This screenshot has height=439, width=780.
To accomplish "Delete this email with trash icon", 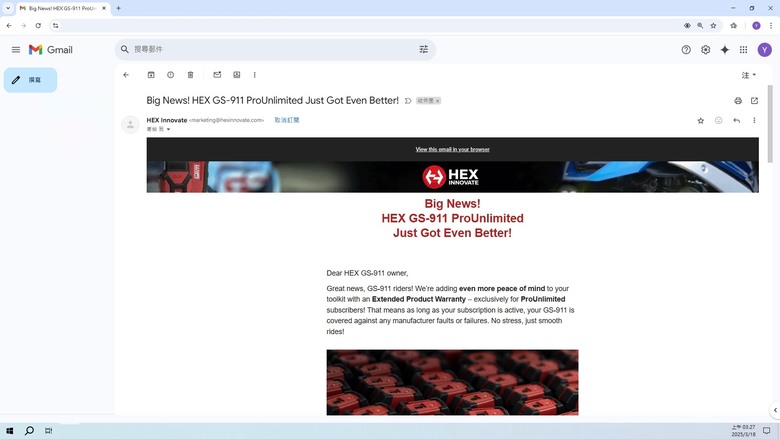I will [190, 75].
